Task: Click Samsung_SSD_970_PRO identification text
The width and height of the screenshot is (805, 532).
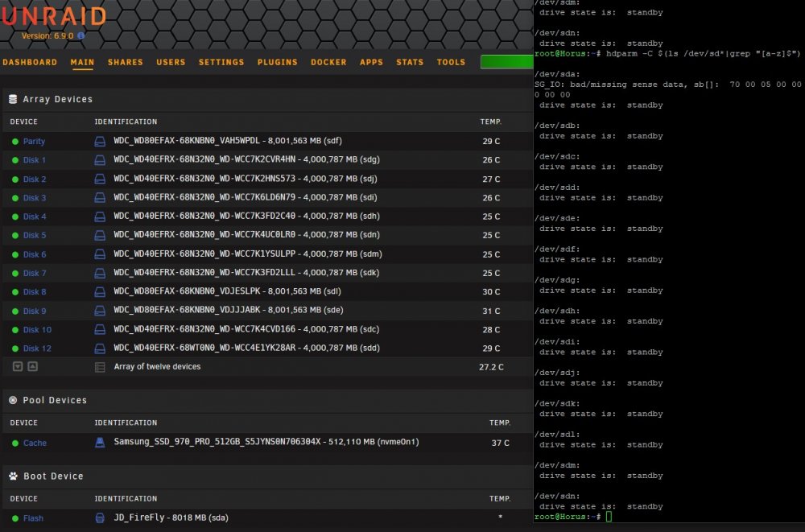Action: 266,442
